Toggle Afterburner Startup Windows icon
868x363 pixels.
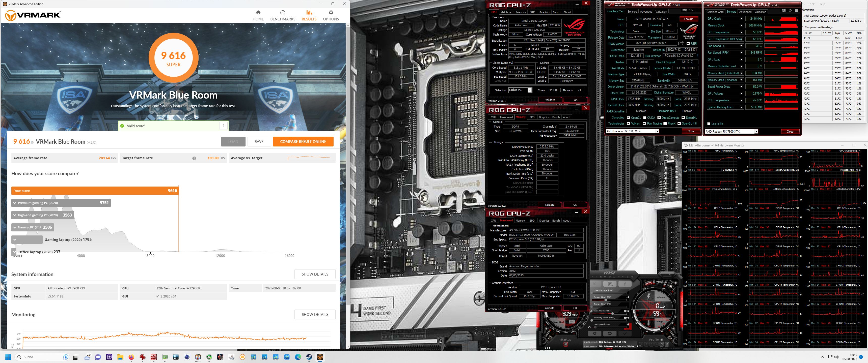click(566, 345)
